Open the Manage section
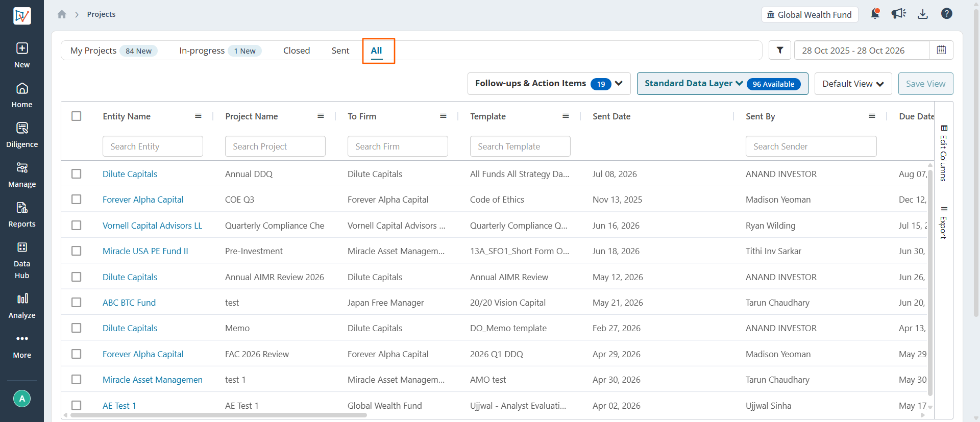 (x=22, y=175)
